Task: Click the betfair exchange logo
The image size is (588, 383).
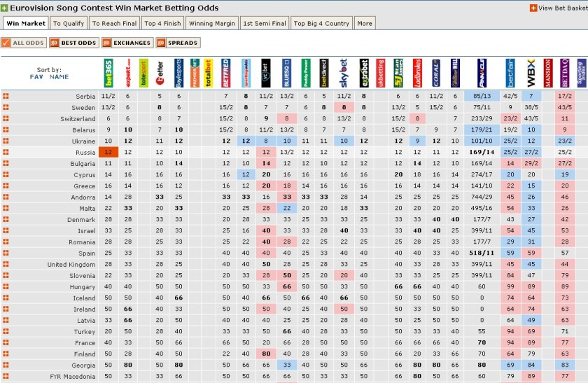Action: coord(510,73)
